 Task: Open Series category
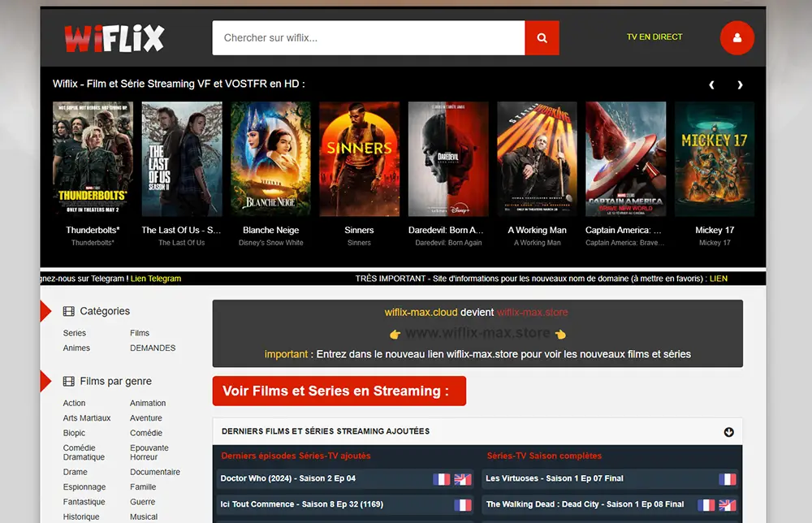(x=75, y=333)
